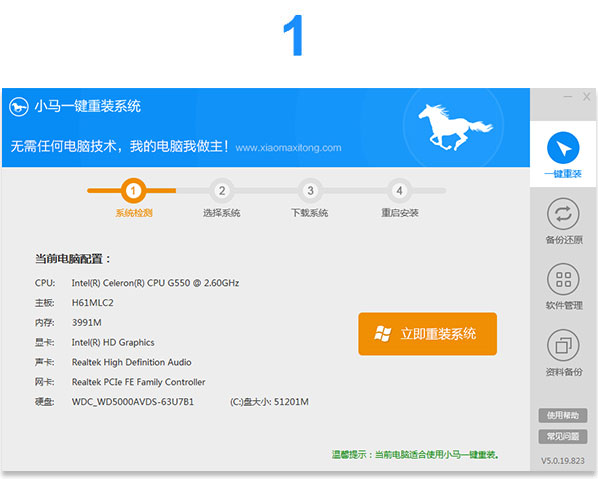Click the graphics value Intel(R) HD Graphics
The height and width of the screenshot is (479, 598).
[x=113, y=342]
